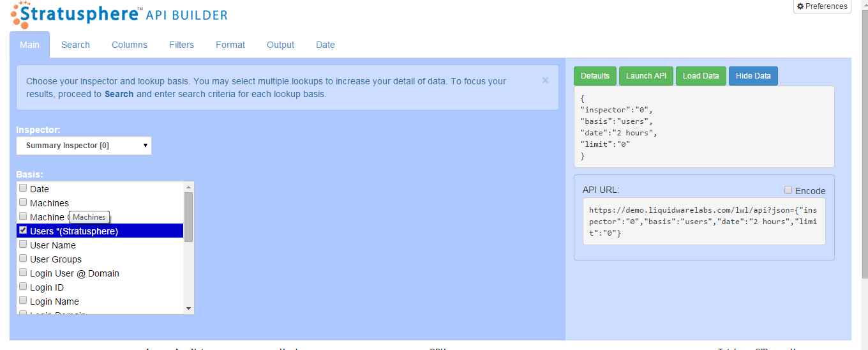This screenshot has width=868, height=350.
Task: Dismiss the info message with the X
Action: 545,80
